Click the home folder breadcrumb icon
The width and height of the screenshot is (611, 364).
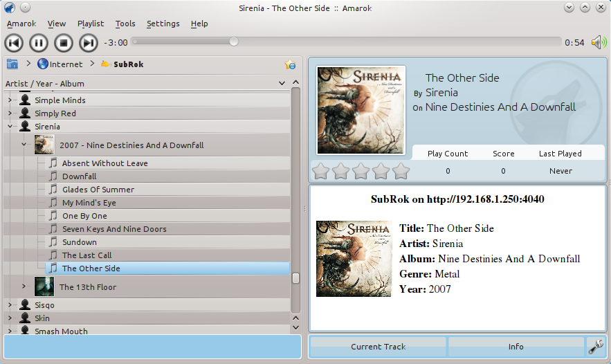tap(12, 64)
